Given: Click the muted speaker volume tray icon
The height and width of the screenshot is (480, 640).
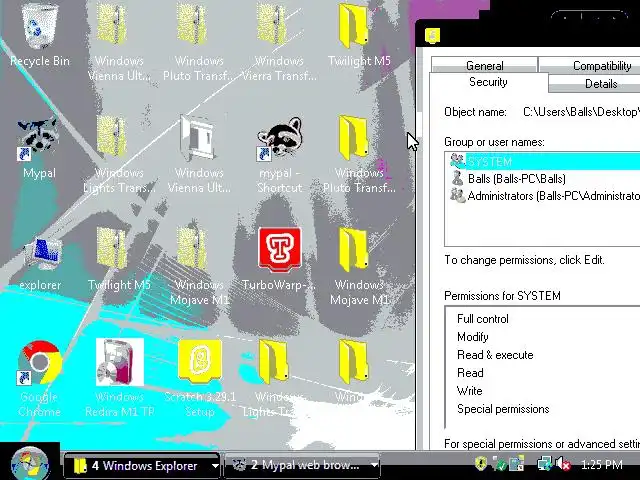Looking at the screenshot, I should [x=563, y=464].
